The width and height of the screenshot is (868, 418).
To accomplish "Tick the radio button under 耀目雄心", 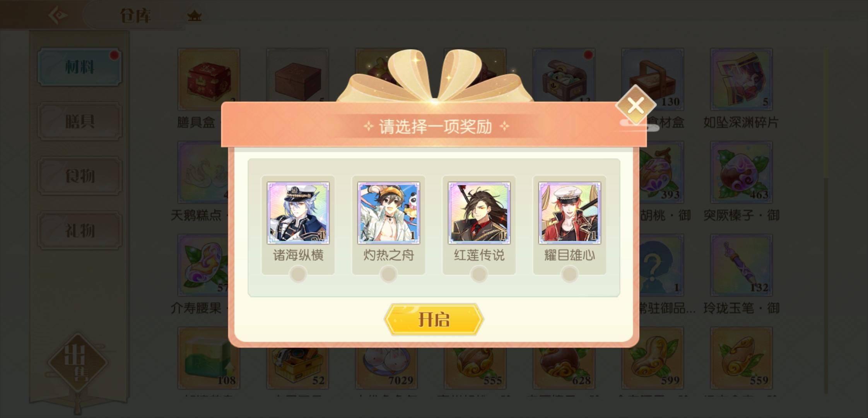I will (x=569, y=274).
